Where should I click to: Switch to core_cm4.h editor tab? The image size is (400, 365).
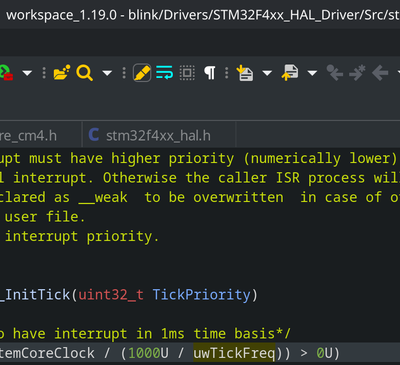(x=28, y=136)
